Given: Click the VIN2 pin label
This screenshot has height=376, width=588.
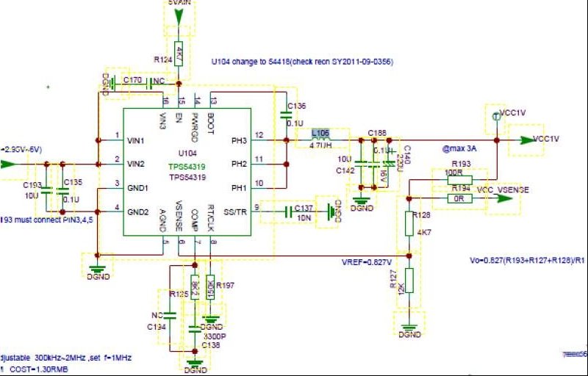Looking at the screenshot, I should pyautogui.click(x=136, y=164).
